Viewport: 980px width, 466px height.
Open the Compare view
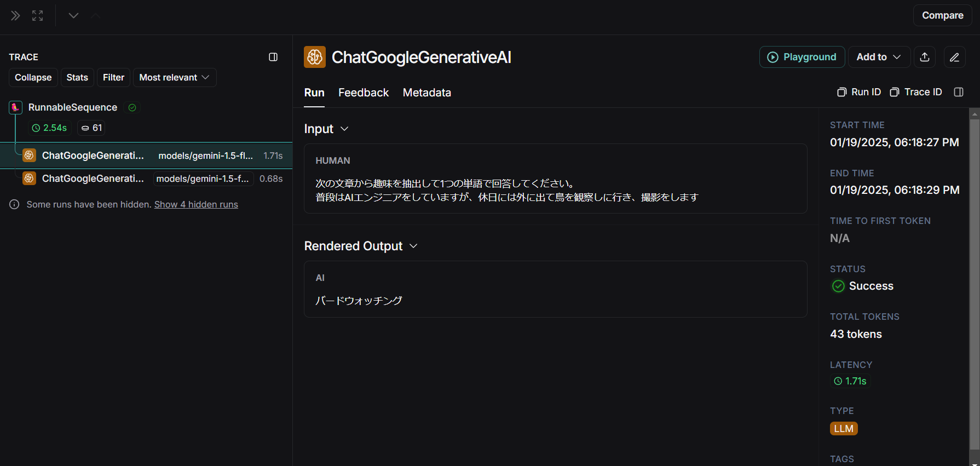click(942, 15)
